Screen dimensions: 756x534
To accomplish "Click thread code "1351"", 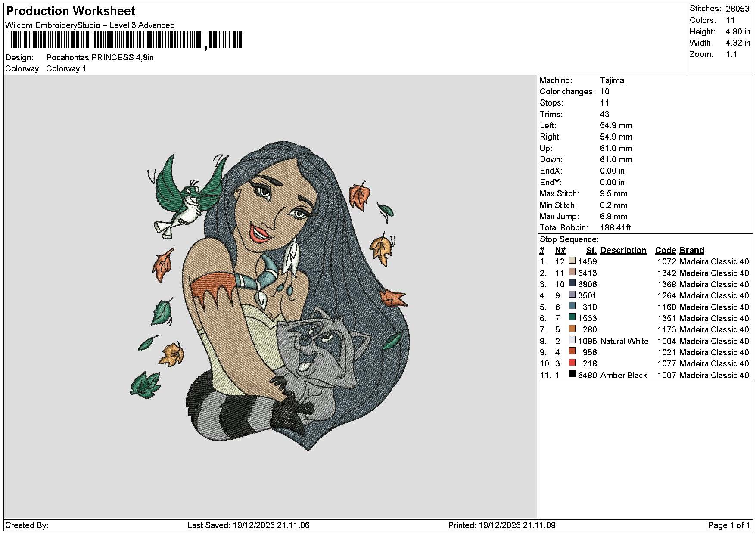I will pyautogui.click(x=667, y=319).
